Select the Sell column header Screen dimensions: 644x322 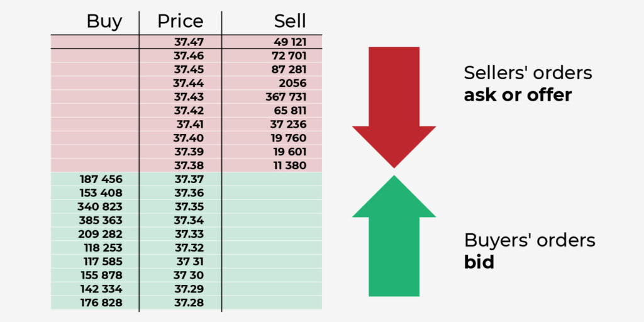(290, 21)
